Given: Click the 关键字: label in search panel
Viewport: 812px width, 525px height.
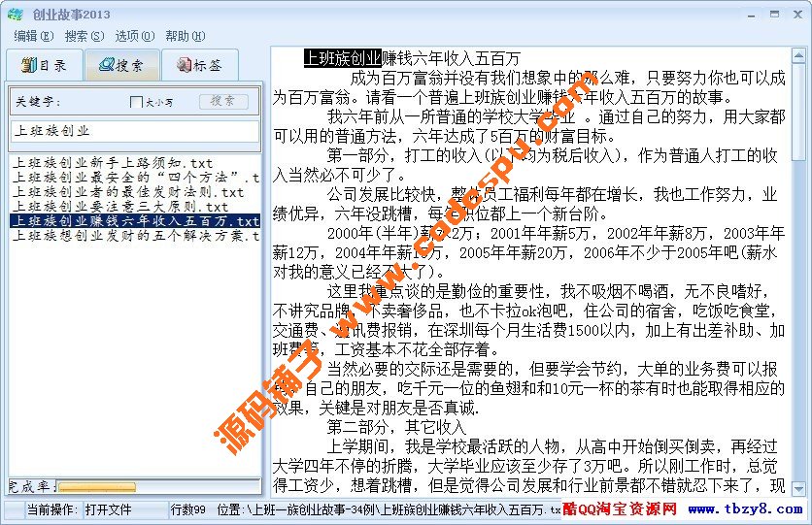Looking at the screenshot, I should tap(38, 101).
